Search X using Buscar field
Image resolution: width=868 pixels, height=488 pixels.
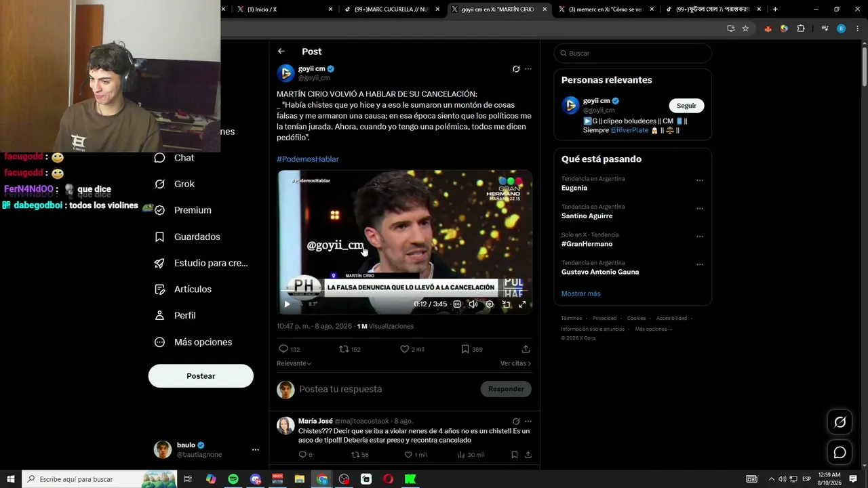point(633,54)
